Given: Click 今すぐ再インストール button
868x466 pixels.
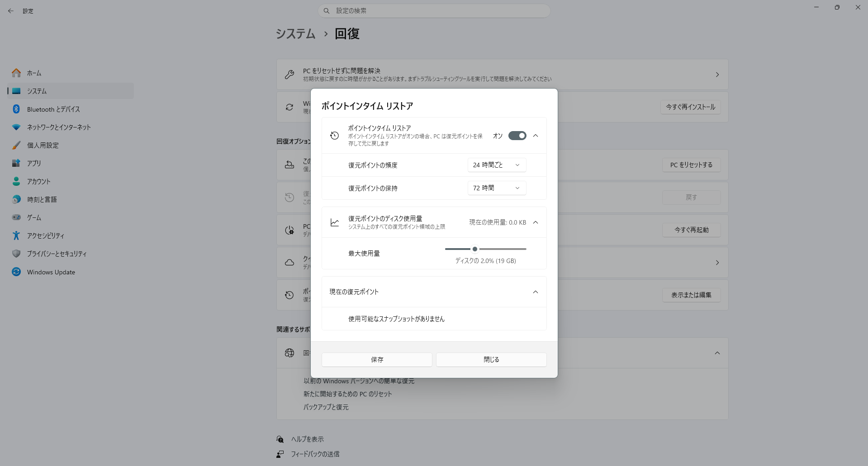Looking at the screenshot, I should [691, 107].
